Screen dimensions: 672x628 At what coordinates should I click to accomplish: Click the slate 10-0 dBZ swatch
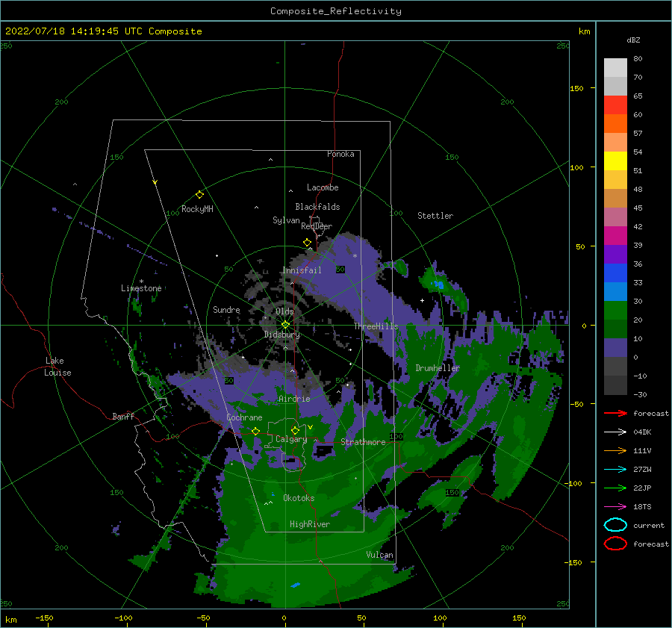pyautogui.click(x=615, y=347)
